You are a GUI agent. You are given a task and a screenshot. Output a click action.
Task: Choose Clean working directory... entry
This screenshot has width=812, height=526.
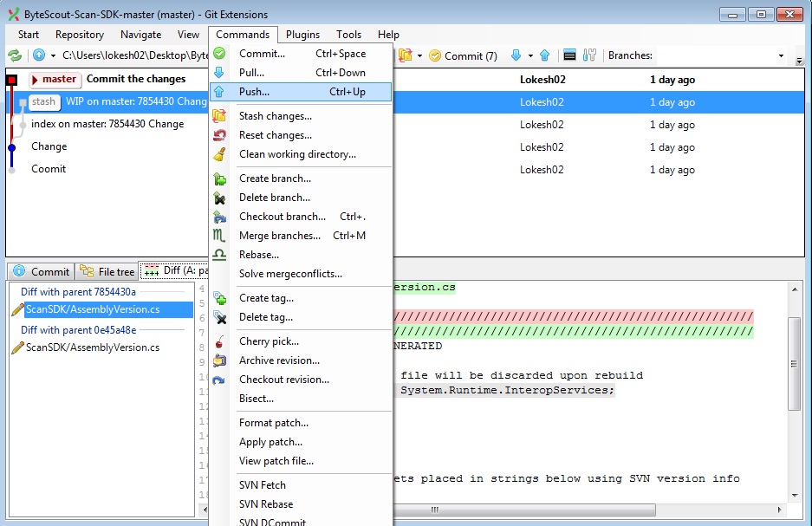pyautogui.click(x=301, y=154)
